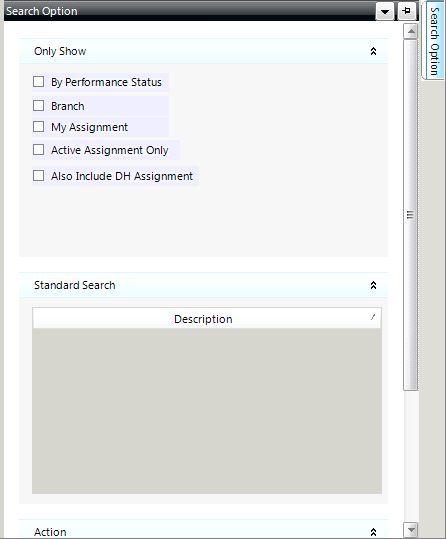Viewport: 446px width, 539px height.
Task: Collapse the Action section chevron
Action: 373,532
